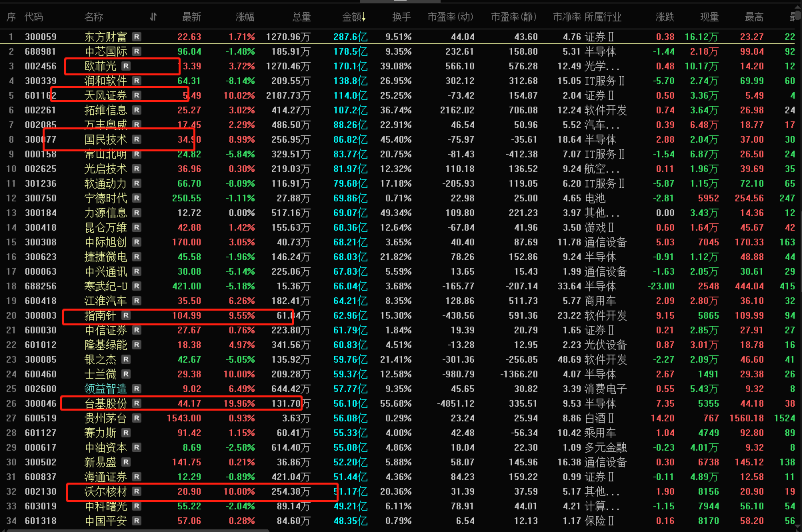
Task: Click the 多元金融 industry cell
Action: click(x=605, y=447)
